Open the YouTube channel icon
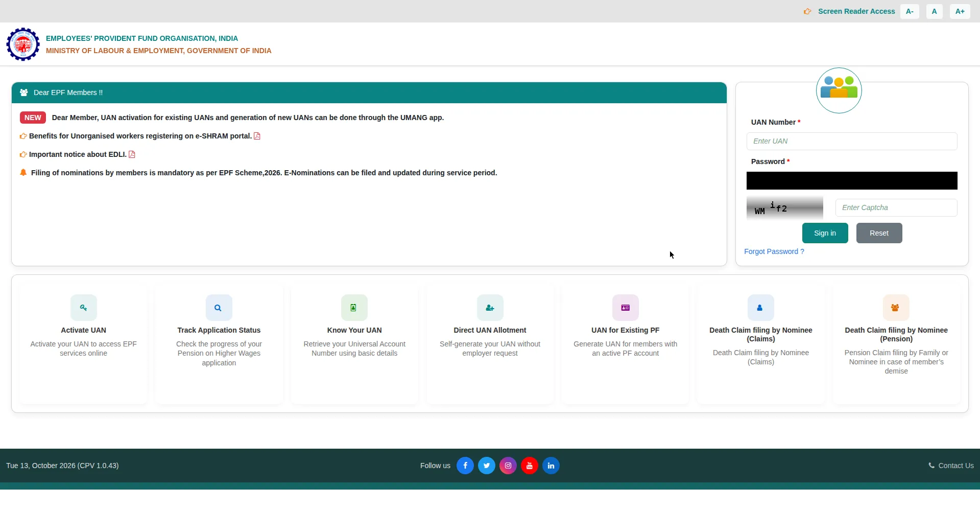 [530, 466]
